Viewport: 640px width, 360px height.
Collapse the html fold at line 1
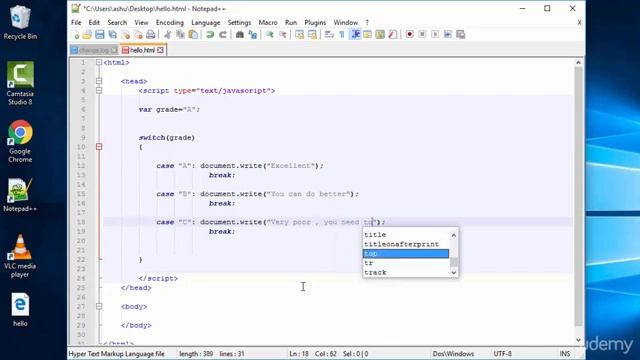coord(99,62)
